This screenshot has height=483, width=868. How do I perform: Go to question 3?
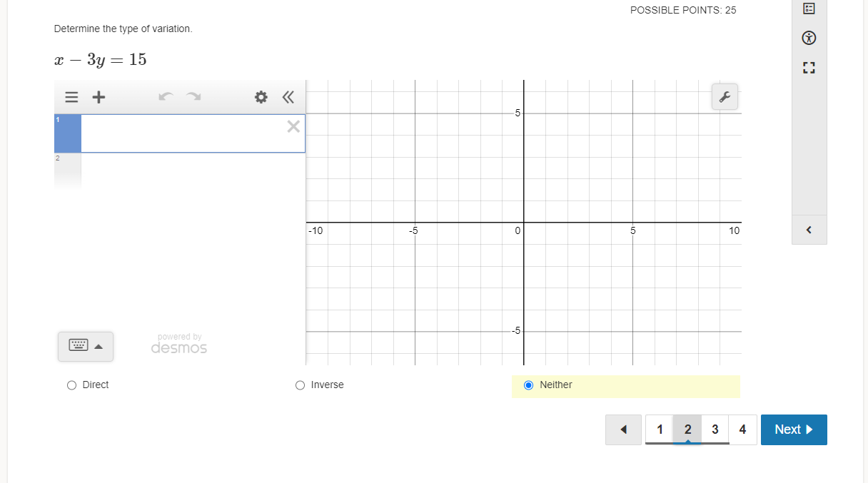[x=715, y=429]
